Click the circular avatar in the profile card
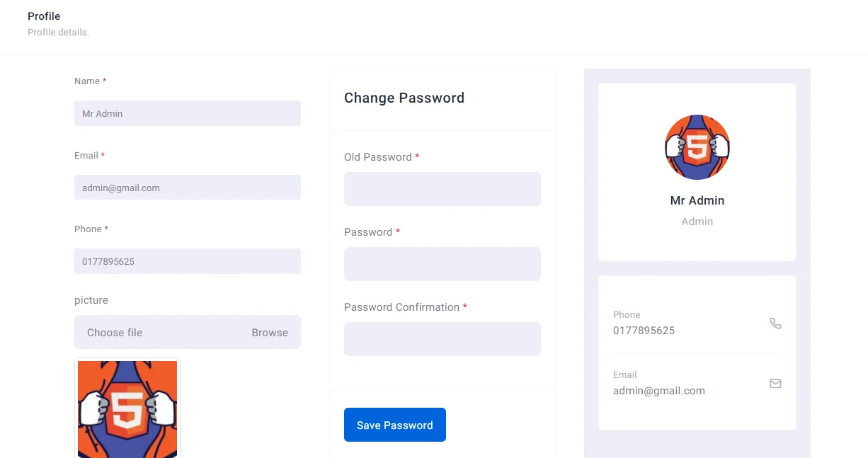The width and height of the screenshot is (868, 458). (x=697, y=147)
